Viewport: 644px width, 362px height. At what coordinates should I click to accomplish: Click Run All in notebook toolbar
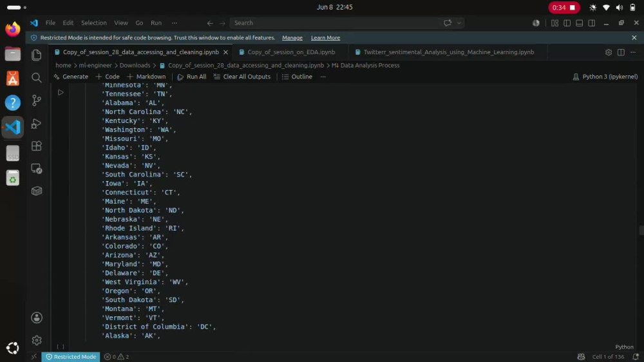click(192, 77)
